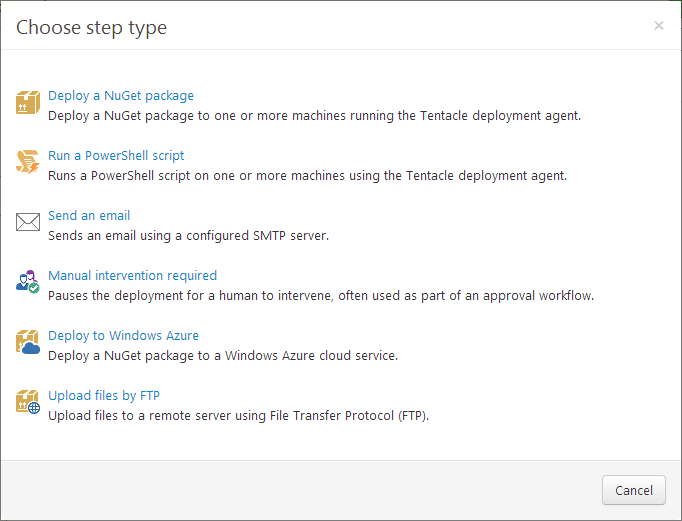This screenshot has height=521, width=682.
Task: Select "Deploy to Windows Azure" link
Action: click(x=123, y=336)
